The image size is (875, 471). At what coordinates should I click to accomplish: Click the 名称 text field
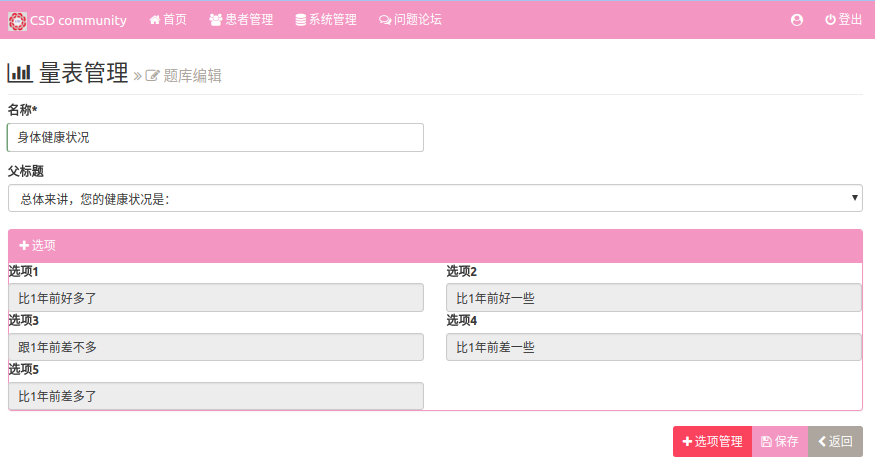pyautogui.click(x=215, y=137)
